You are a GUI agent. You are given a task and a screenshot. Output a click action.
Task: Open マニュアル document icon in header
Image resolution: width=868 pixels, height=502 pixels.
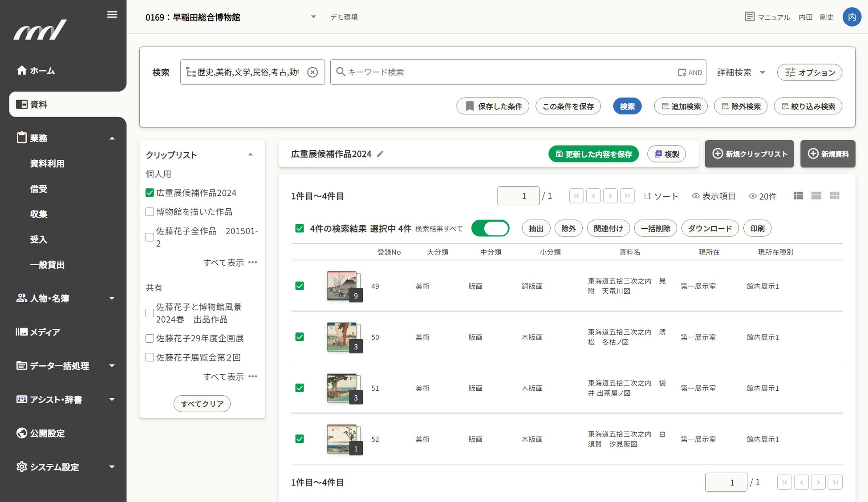(750, 17)
